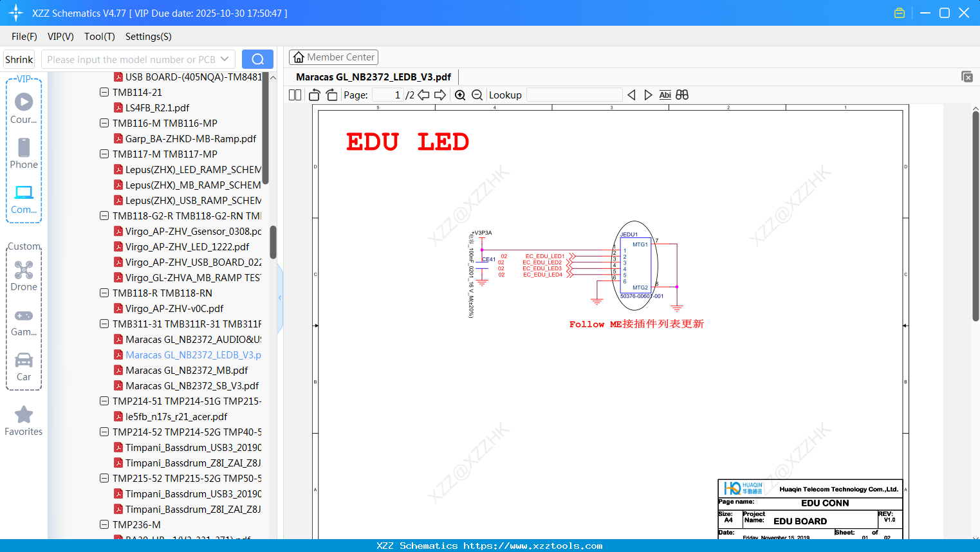
Task: Click the Shrink button
Action: pyautogui.click(x=19, y=59)
